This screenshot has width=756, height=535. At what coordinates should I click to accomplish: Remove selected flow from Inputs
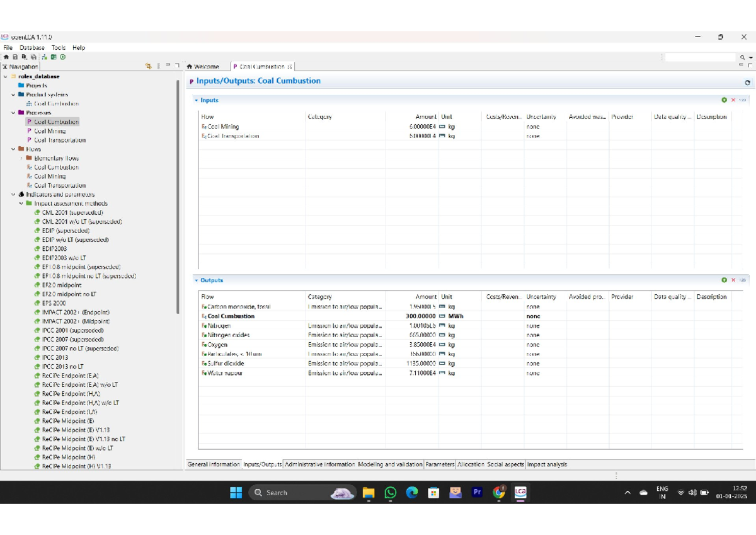coord(733,100)
